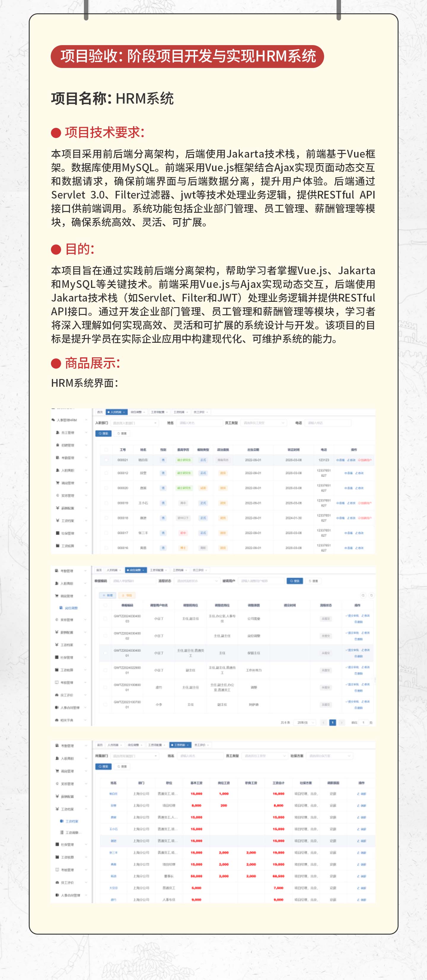Expand 员工管理 chevron in employee list sidebar
Screen dimensions: 427x980
coord(86,432)
